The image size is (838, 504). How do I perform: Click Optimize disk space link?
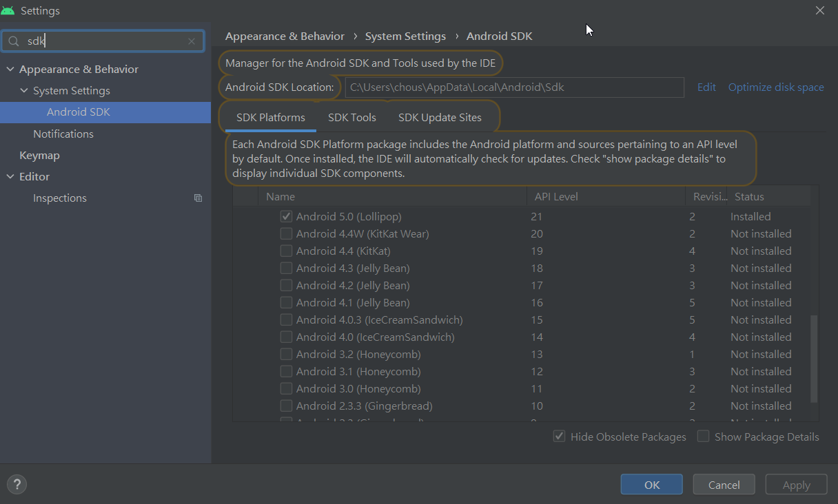pos(776,87)
